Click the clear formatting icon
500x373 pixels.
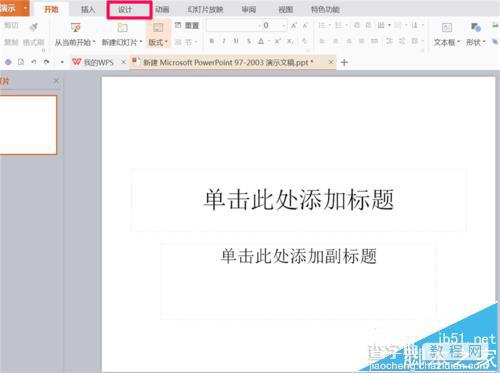(x=304, y=41)
